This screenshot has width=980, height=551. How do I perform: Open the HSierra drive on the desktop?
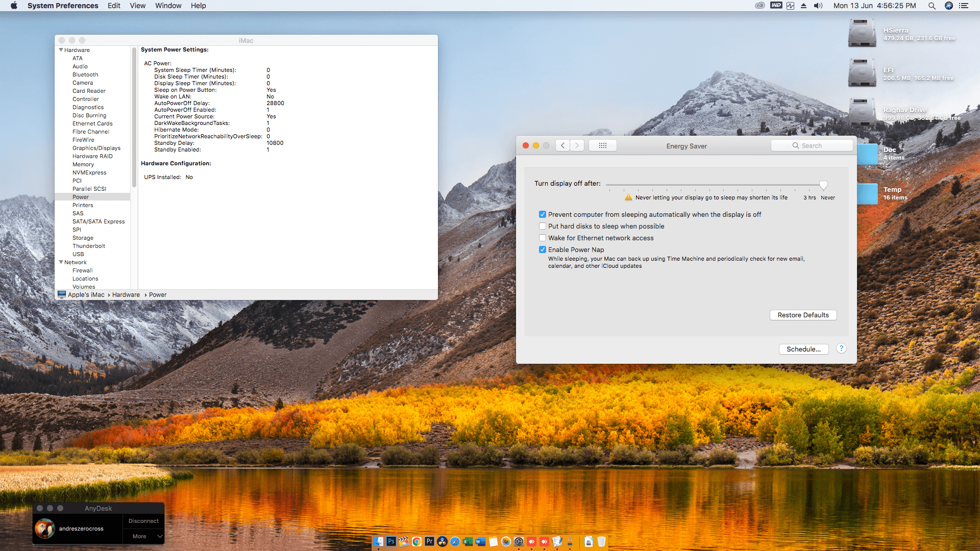[862, 34]
